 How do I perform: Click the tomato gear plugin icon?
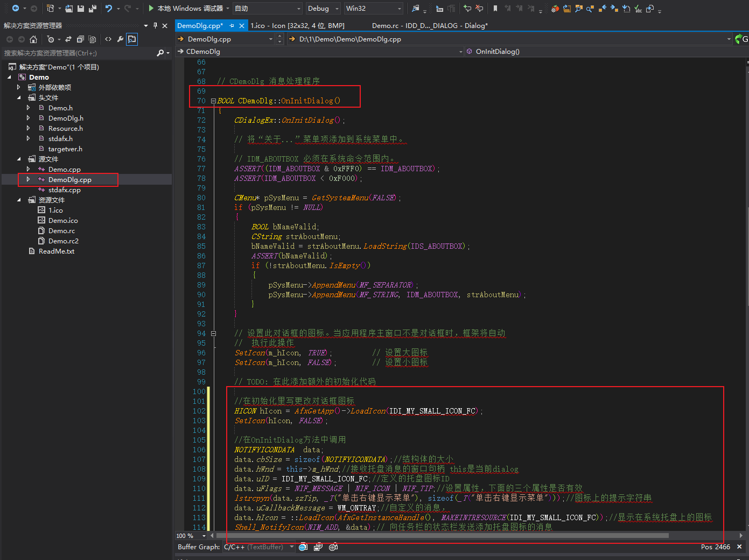[555, 9]
